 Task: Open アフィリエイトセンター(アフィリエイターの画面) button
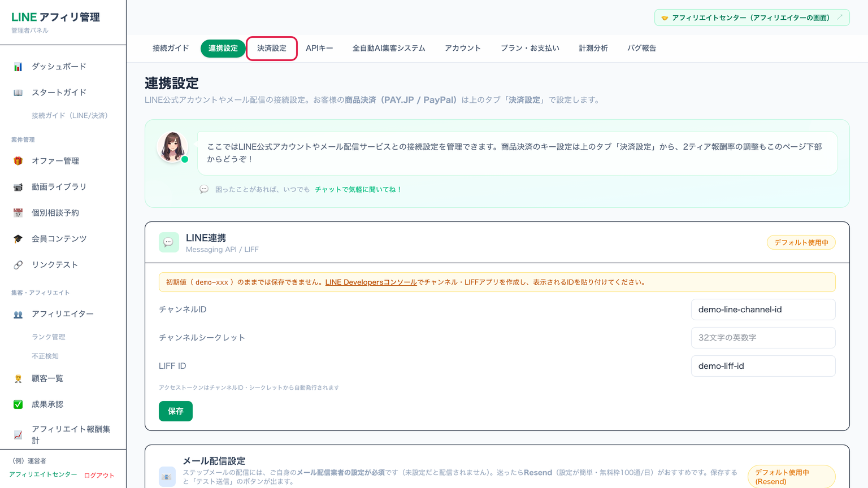(752, 18)
